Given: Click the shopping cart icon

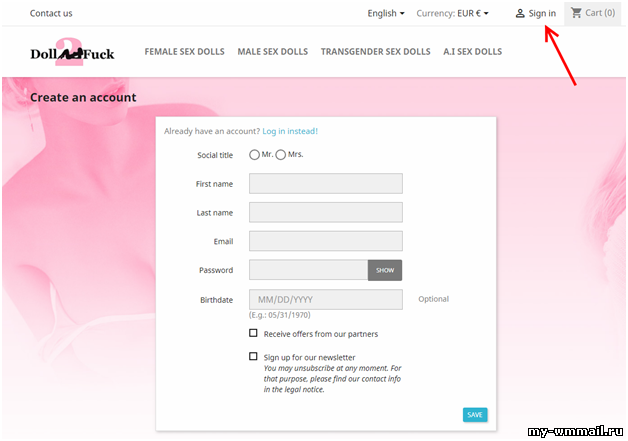Looking at the screenshot, I should tap(576, 13).
